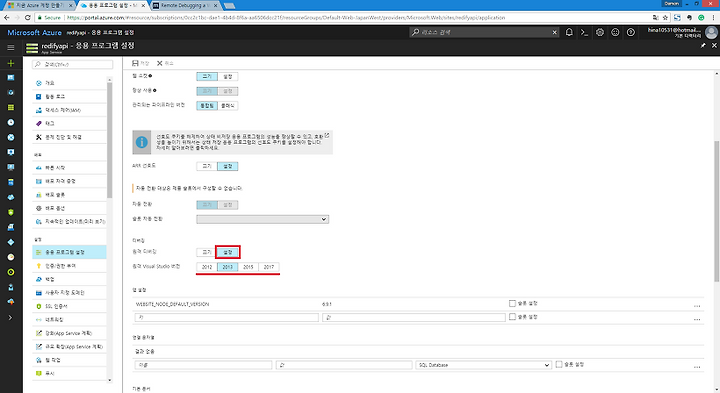
Task: Open Deployment credentials sidebar item
Action: pyautogui.click(x=69, y=181)
